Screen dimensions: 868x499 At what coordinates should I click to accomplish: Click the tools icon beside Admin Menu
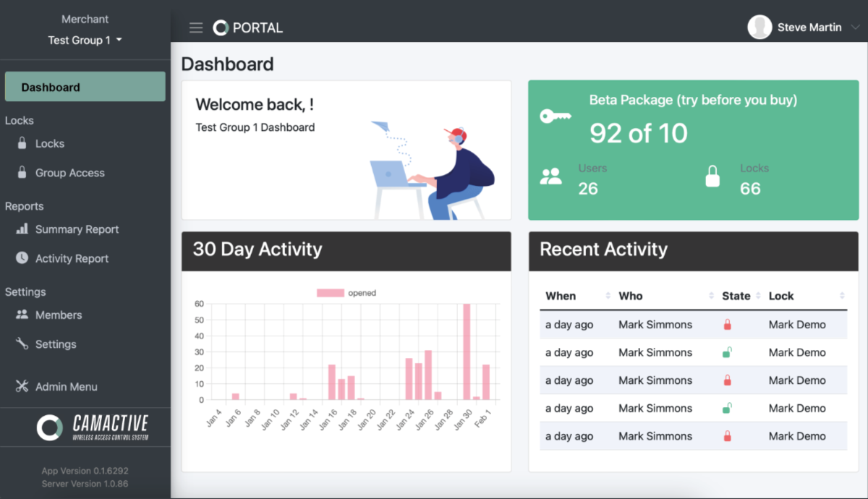(x=22, y=386)
